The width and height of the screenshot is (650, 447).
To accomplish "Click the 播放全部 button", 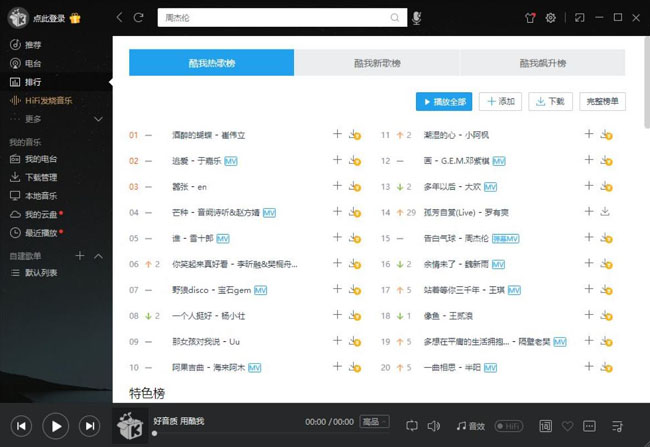I will pos(444,102).
